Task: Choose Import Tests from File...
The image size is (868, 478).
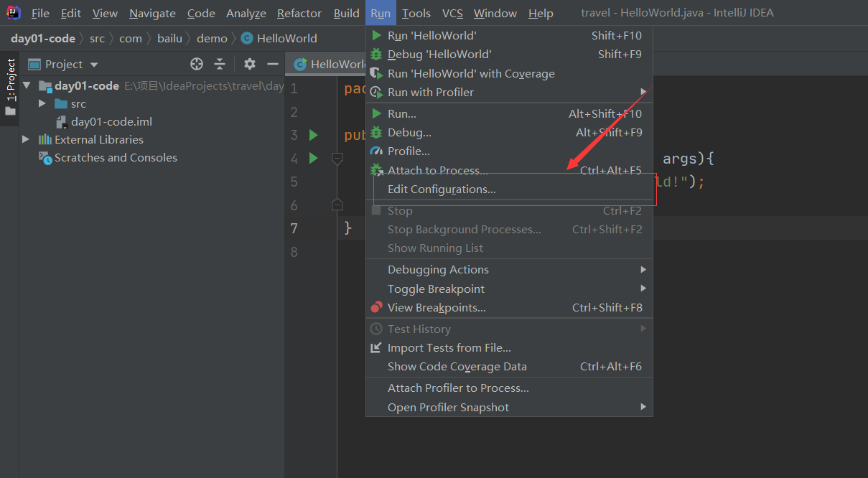Action: pyautogui.click(x=509, y=347)
